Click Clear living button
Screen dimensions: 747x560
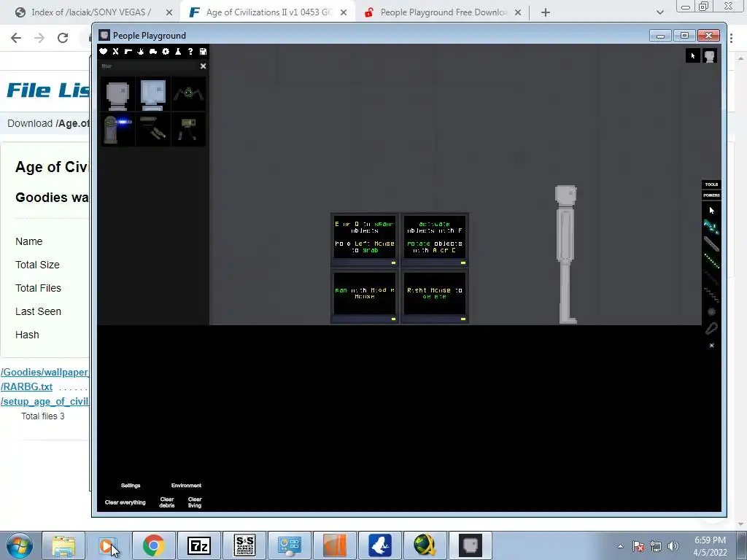click(195, 502)
